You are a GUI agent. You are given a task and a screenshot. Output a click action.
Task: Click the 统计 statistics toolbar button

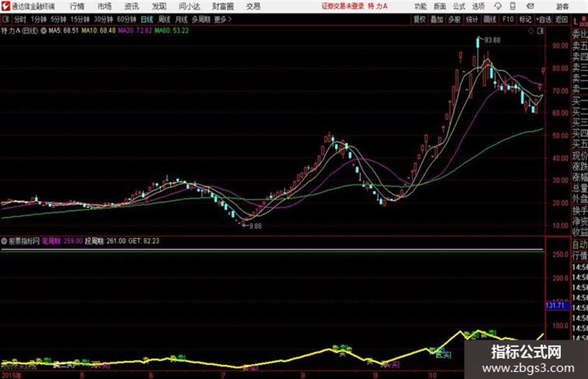pos(472,19)
